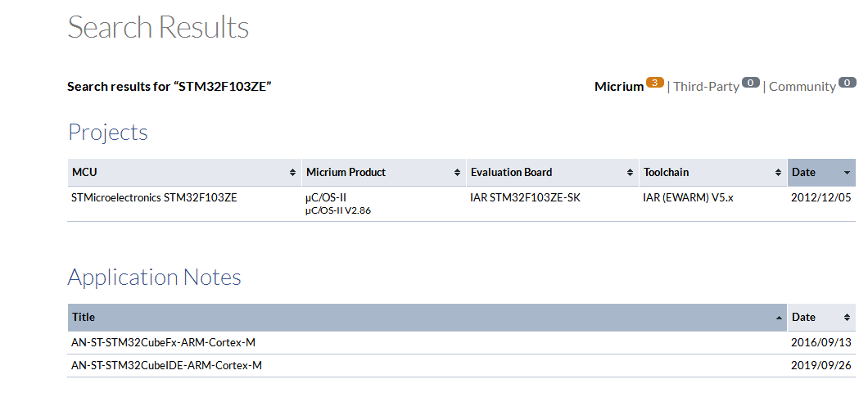
Task: Click the IAR STM32F103ZE-SK board cell
Action: click(x=526, y=197)
